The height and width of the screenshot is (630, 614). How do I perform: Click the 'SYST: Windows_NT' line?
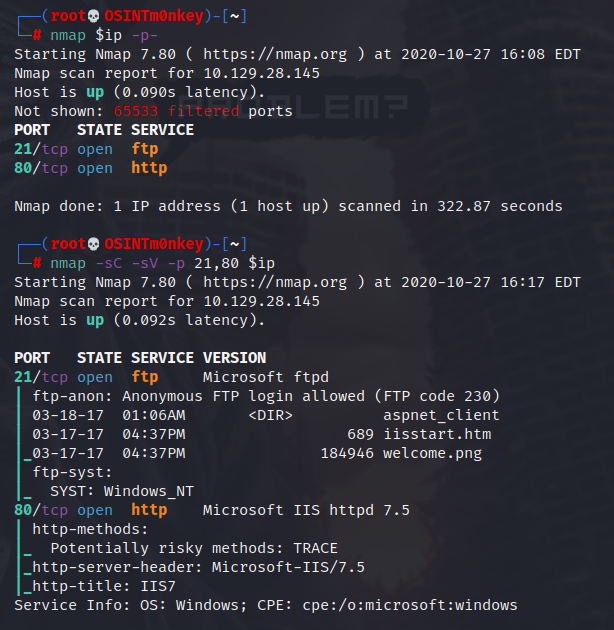122,491
